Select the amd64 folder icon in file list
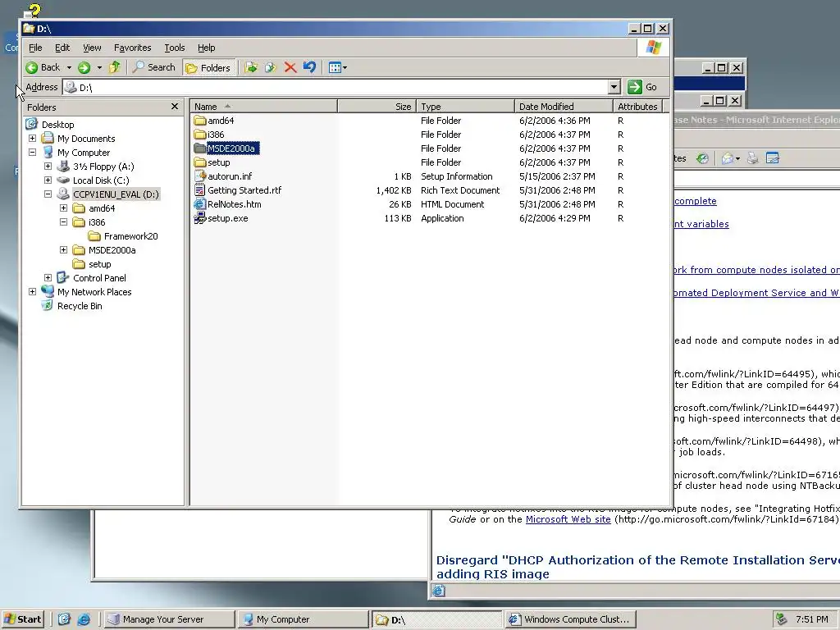840x630 pixels. point(200,121)
